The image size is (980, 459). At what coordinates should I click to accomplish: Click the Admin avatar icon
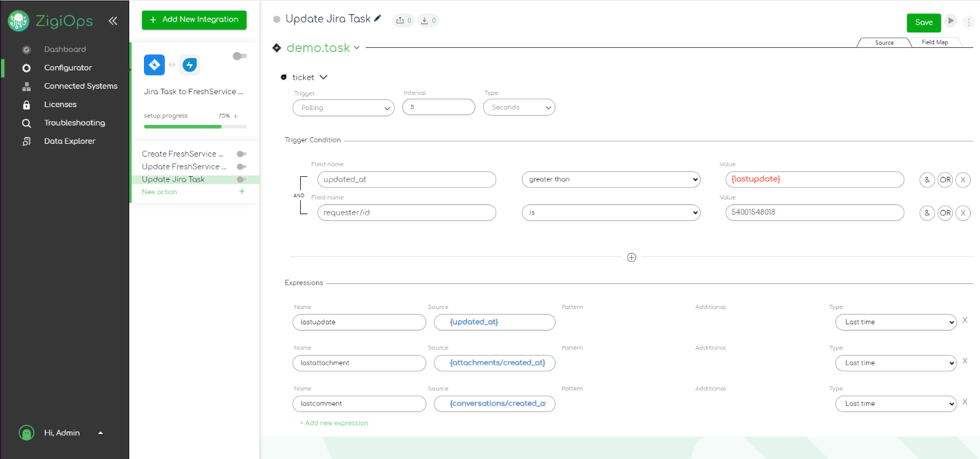pos(26,433)
